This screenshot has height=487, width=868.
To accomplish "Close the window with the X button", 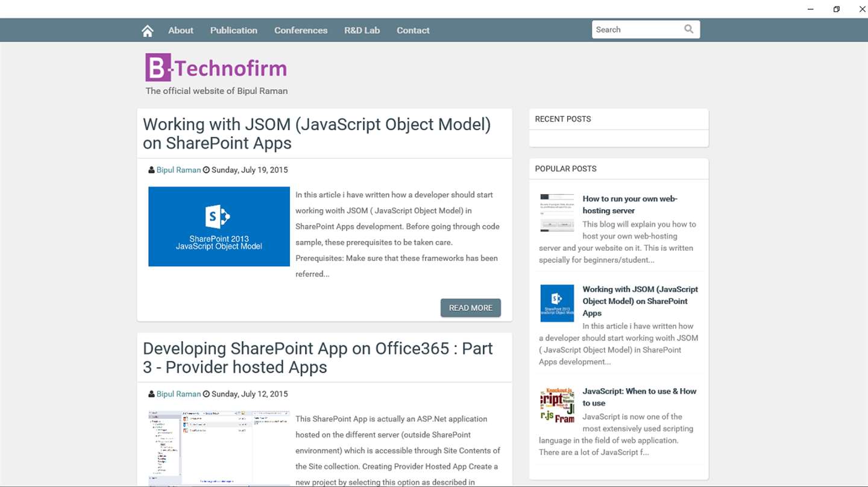I will (862, 9).
